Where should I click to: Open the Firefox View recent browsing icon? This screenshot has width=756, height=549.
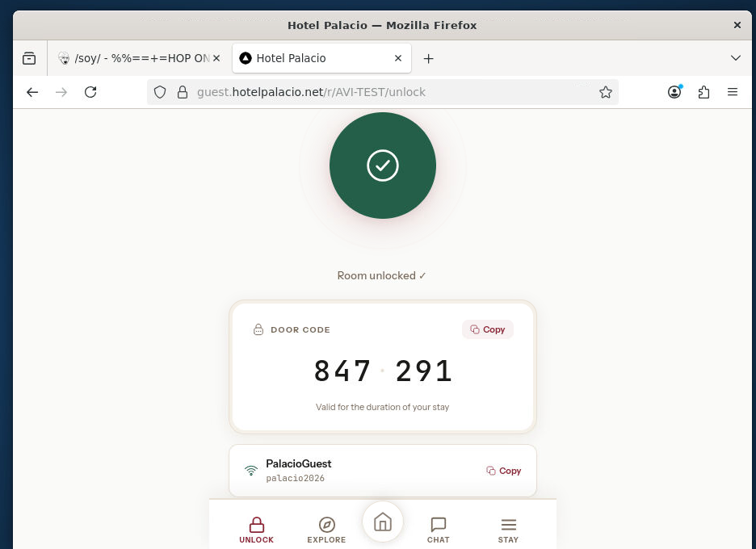(29, 58)
